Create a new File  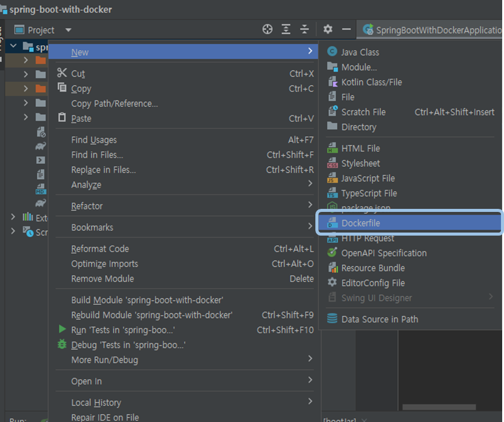pos(410,97)
